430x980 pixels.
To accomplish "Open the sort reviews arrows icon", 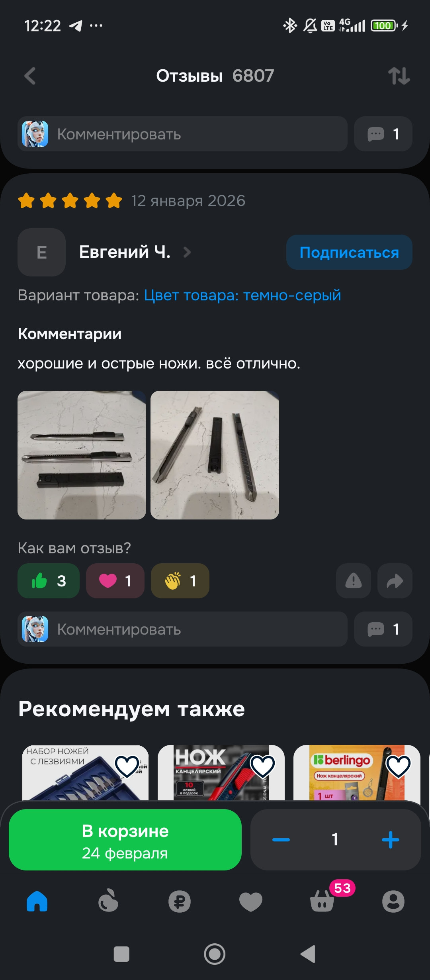I will coord(399,76).
